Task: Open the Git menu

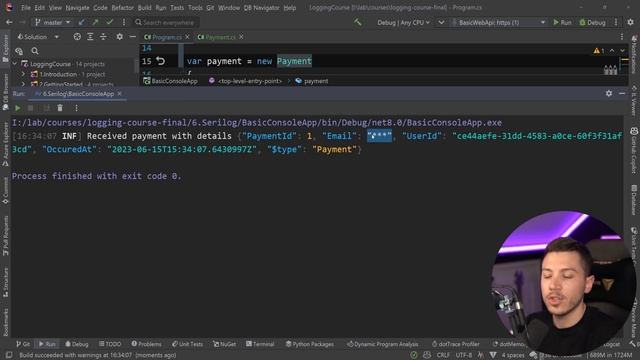Action: click(x=210, y=8)
